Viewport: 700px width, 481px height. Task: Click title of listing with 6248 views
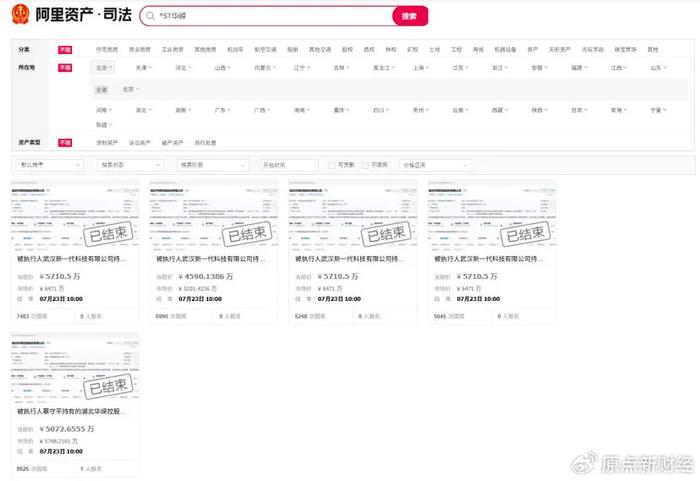click(x=350, y=259)
